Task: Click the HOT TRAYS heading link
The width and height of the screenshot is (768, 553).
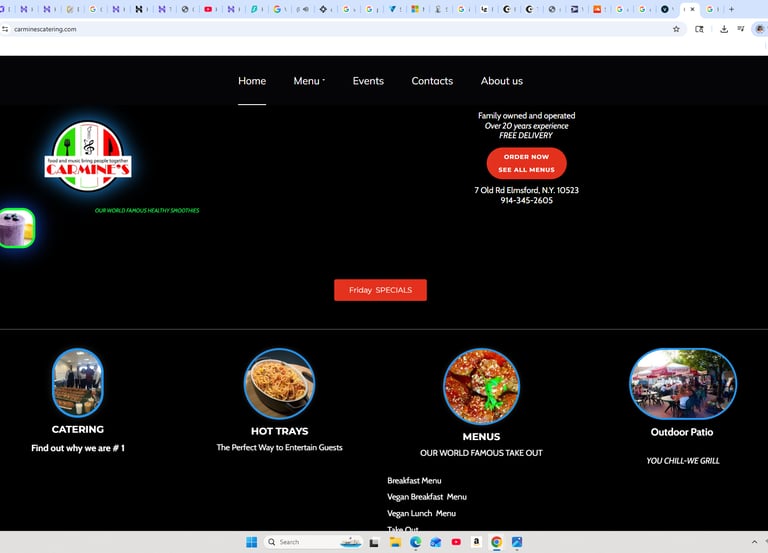Action: (280, 432)
